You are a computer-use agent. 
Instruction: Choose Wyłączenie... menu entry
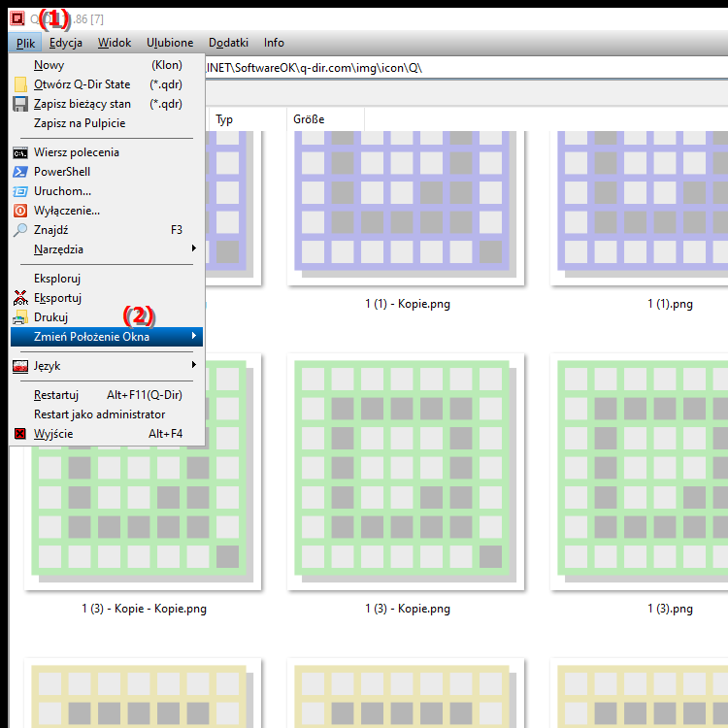coord(107,211)
